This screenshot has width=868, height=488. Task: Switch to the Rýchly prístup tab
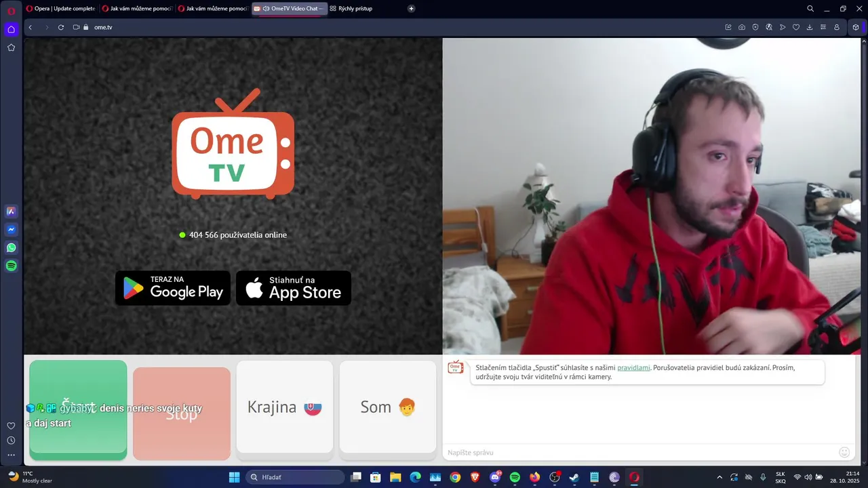351,9
